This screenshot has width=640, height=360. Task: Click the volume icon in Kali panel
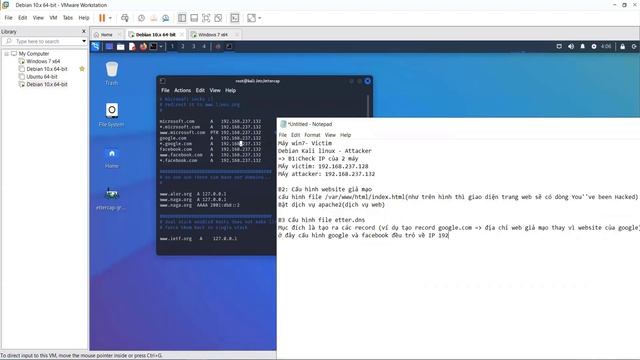(571, 47)
